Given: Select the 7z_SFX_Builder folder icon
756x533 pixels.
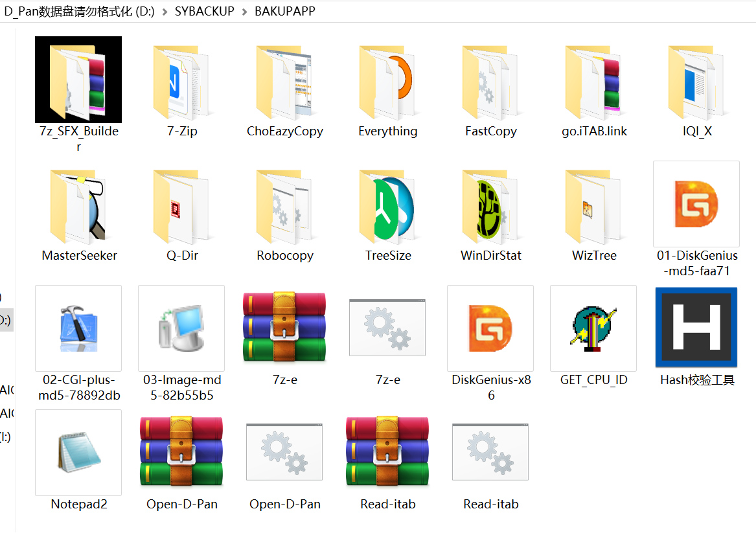Looking at the screenshot, I should coord(78,80).
